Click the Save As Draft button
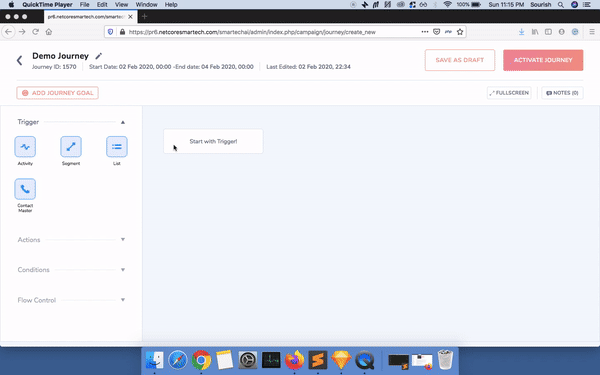Viewport: 600px width, 375px height. pos(460,60)
